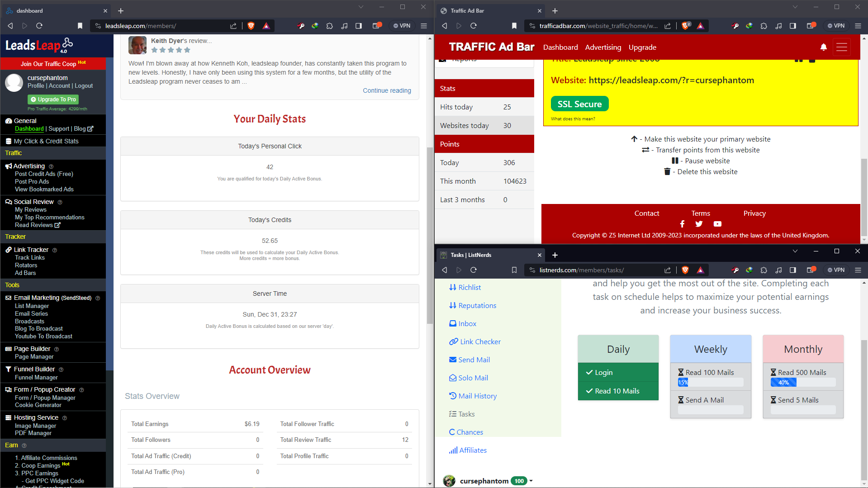
Task: Open Chances in ListNerds sidebar
Action: click(x=466, y=432)
